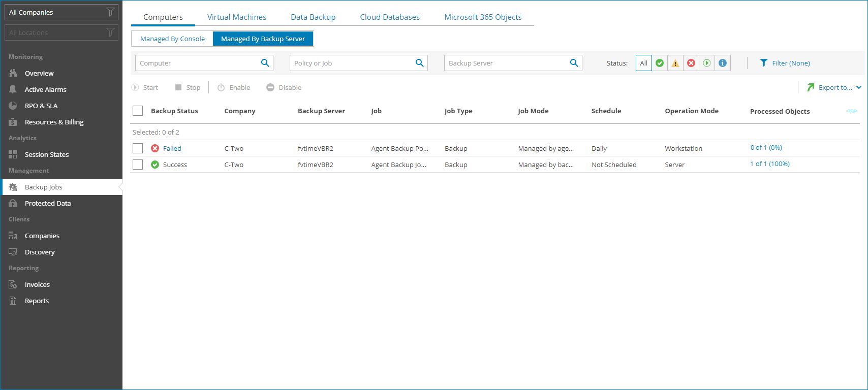Open the Companies clients page
This screenshot has height=390, width=868.
pyautogui.click(x=42, y=236)
